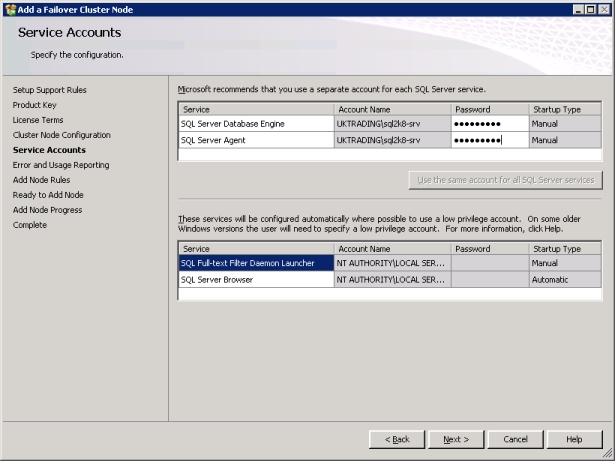Click Account Name header in bottom table
Screen dimensions: 615x461
393,249
